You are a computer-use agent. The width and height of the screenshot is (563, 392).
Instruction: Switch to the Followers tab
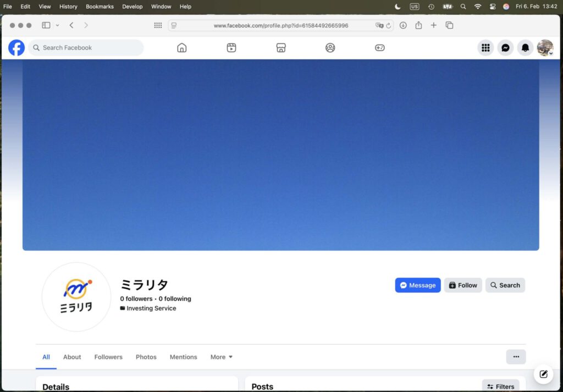click(x=108, y=357)
